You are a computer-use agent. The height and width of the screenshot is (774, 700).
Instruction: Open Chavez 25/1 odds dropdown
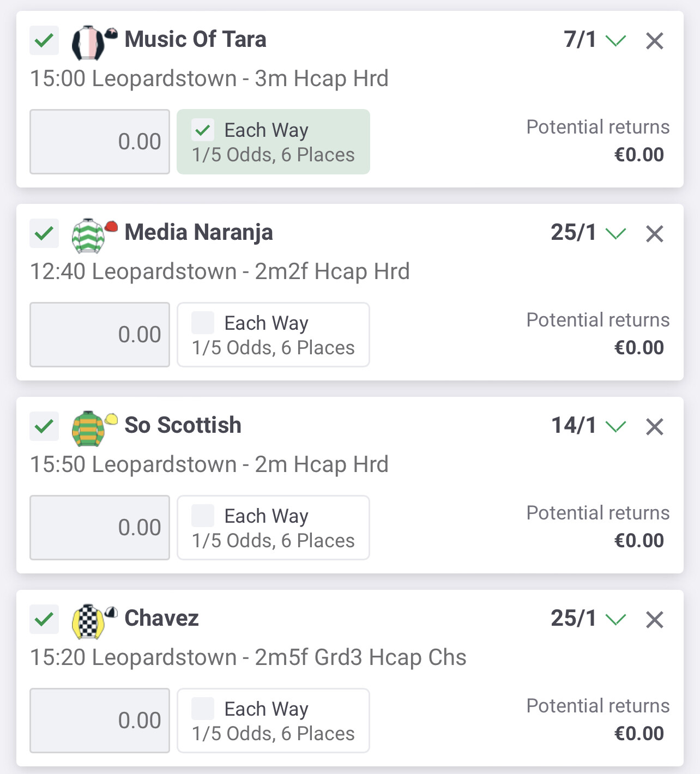pyautogui.click(x=616, y=620)
